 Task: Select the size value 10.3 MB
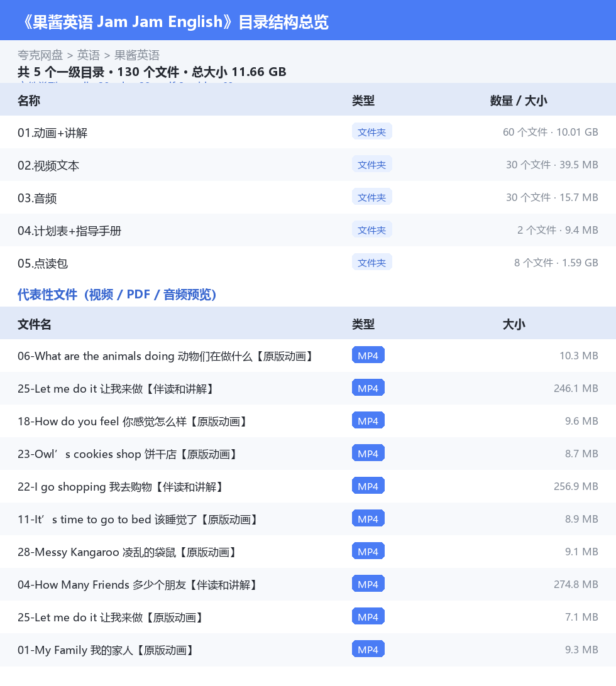[579, 356]
